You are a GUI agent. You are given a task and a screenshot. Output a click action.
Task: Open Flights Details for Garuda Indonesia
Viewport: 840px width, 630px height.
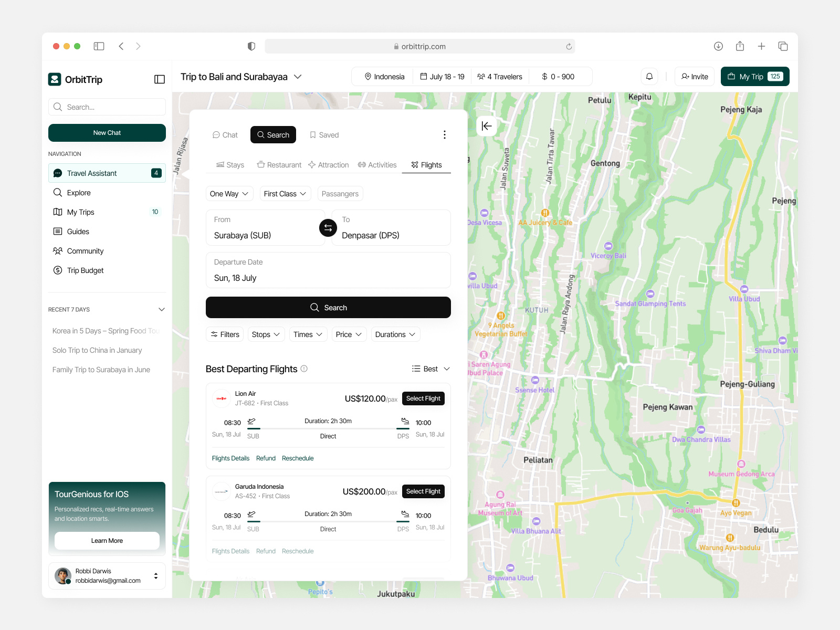[x=230, y=551]
